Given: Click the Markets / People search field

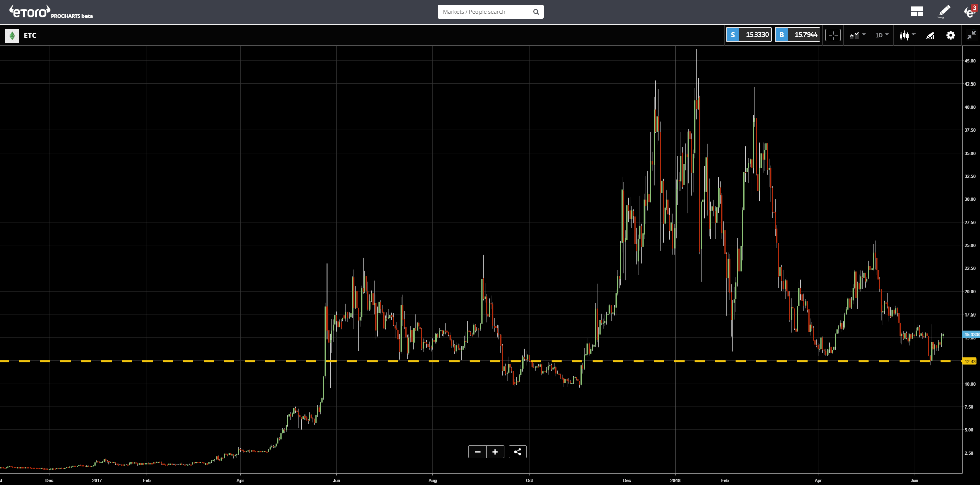Looking at the screenshot, I should [x=484, y=12].
